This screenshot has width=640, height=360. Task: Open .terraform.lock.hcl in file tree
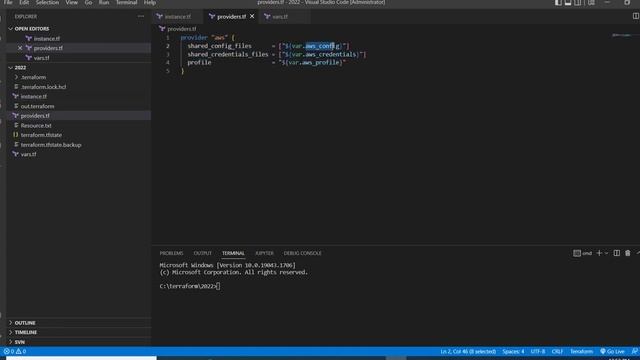tap(43, 87)
